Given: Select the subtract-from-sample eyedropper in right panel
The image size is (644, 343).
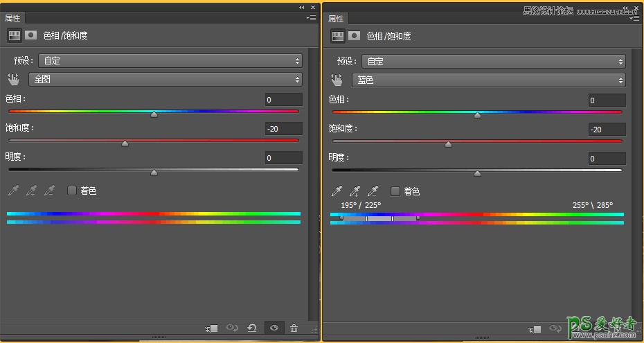Looking at the screenshot, I should [373, 191].
